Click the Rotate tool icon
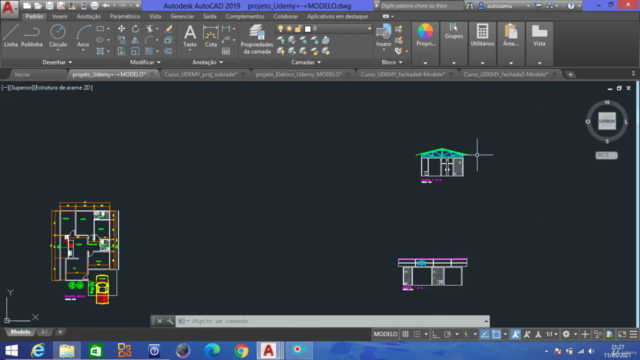This screenshot has width=640, height=360. 135,29
